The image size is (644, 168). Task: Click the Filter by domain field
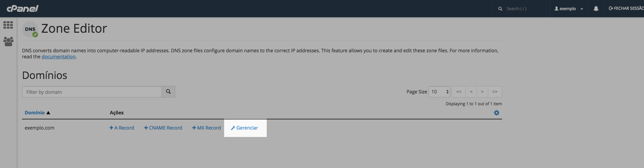[92, 92]
